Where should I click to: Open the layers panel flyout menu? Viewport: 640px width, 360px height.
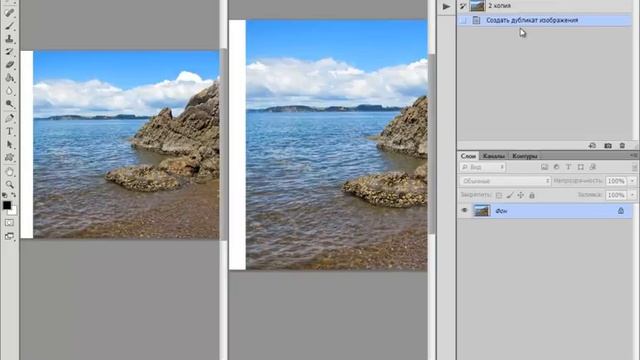(x=633, y=156)
